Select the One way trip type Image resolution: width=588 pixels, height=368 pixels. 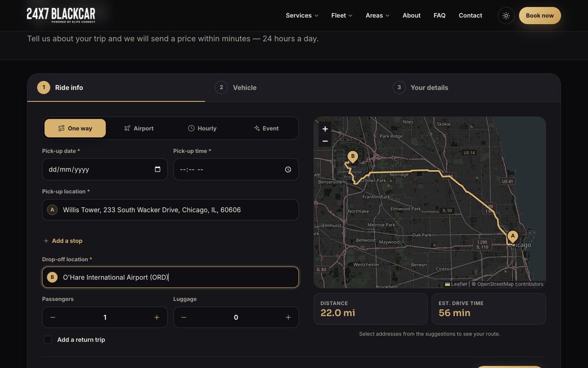coord(75,128)
